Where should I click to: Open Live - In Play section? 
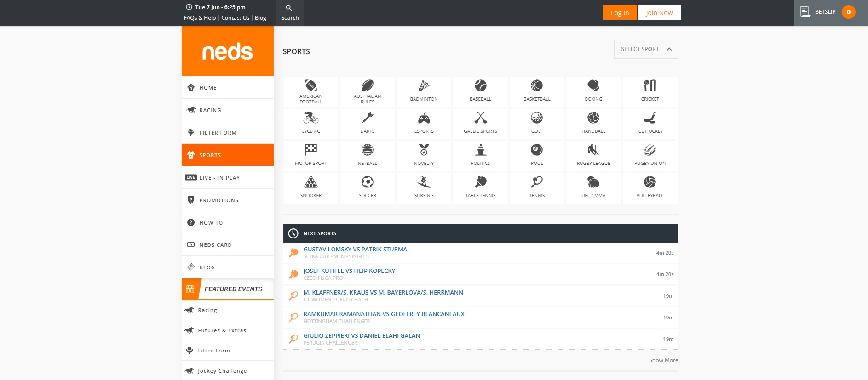coord(228,178)
